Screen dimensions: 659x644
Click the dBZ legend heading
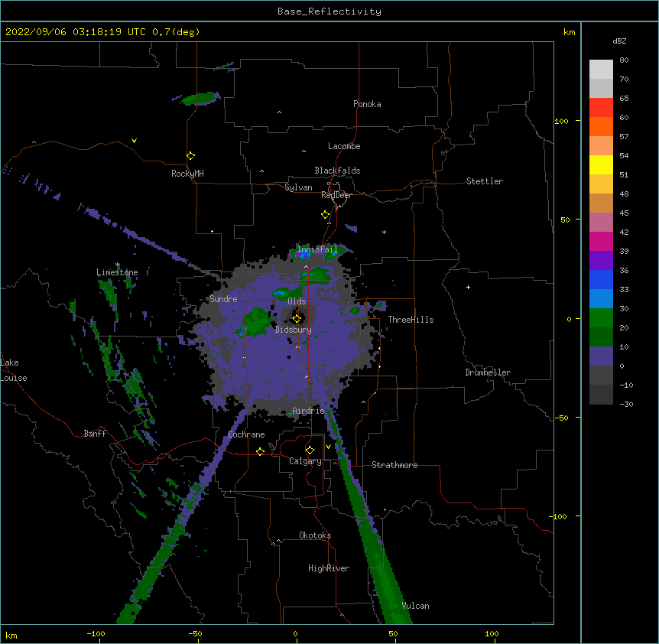click(619, 41)
